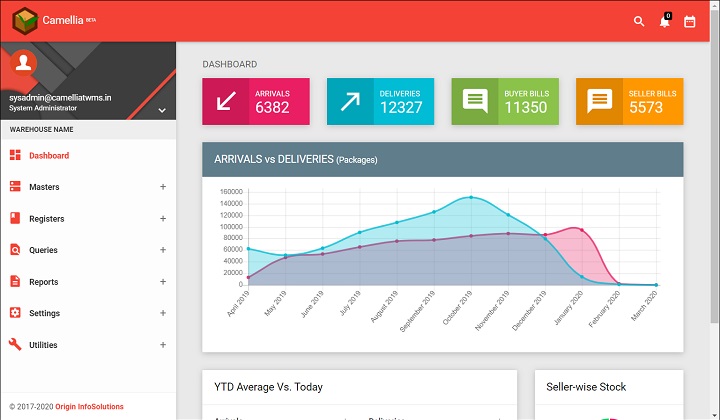Click the Camellia cube logo
This screenshot has height=420, width=720.
(24, 20)
